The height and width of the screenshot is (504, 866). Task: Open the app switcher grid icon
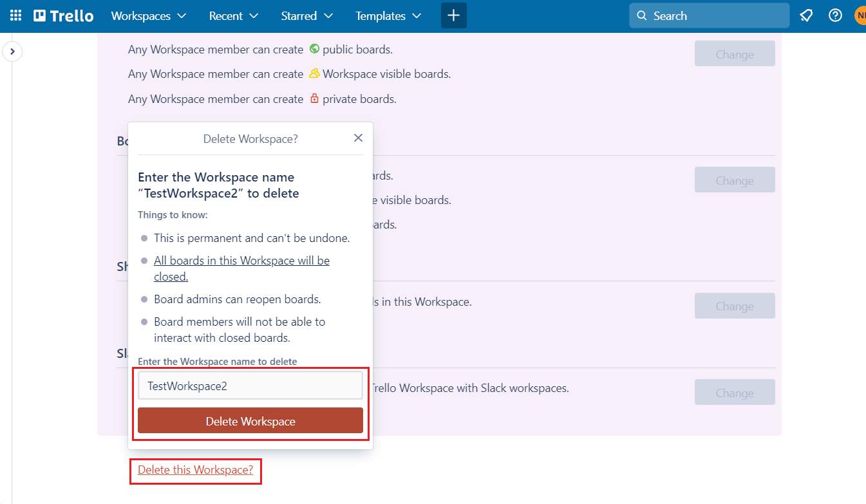(16, 15)
